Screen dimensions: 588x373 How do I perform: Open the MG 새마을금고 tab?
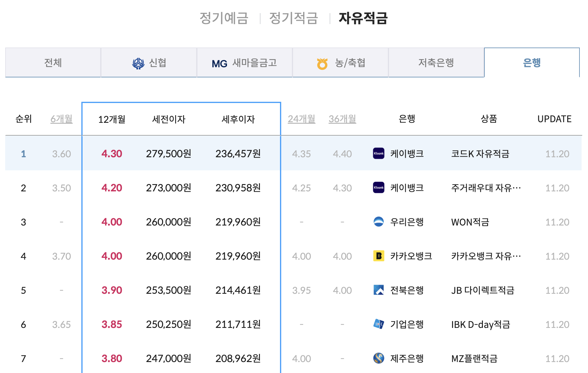click(244, 63)
